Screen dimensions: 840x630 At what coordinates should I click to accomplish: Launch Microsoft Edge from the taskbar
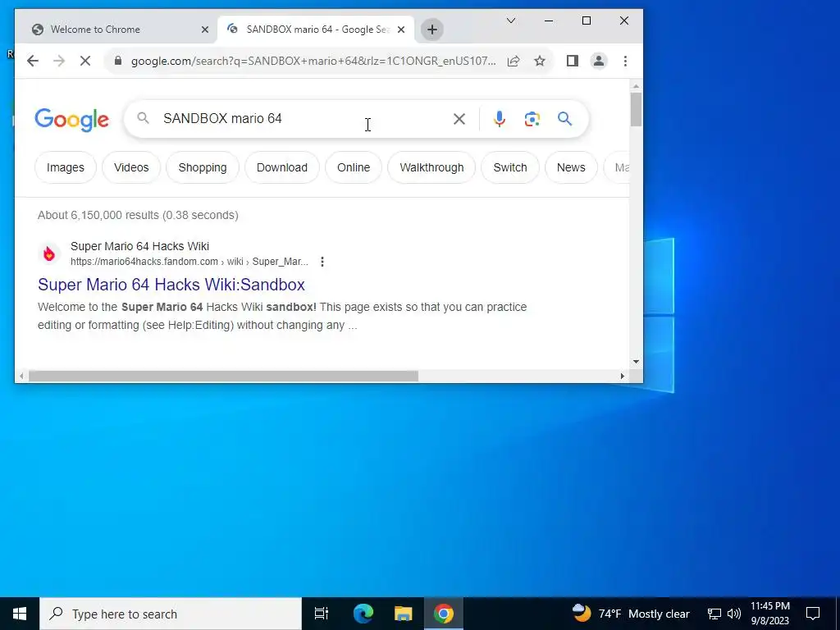(x=363, y=614)
